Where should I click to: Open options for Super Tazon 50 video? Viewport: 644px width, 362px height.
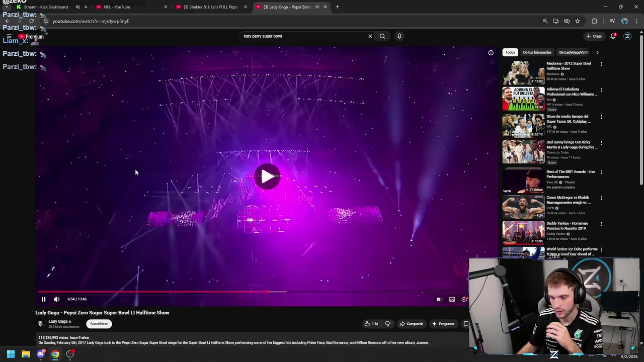click(x=601, y=117)
